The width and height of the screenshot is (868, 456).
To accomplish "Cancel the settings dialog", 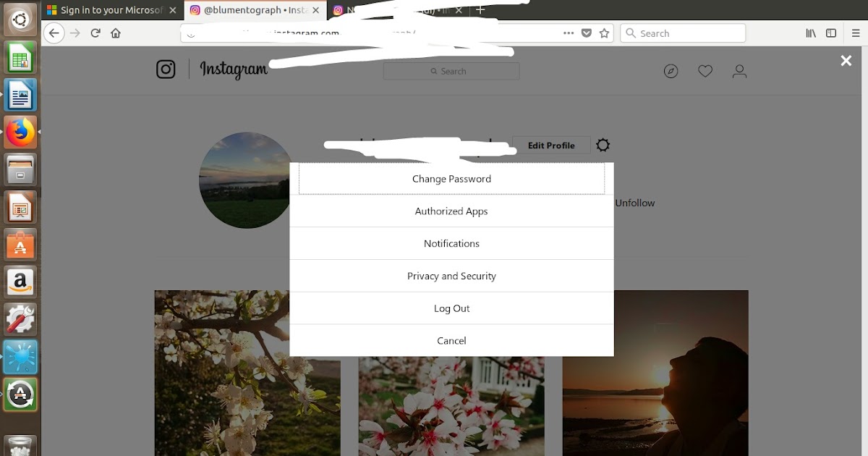I will coord(451,340).
